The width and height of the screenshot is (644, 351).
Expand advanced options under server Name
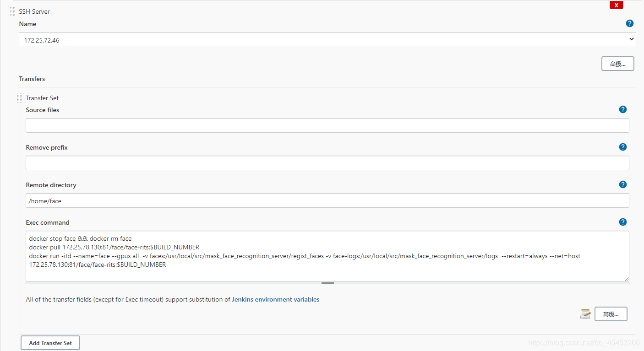(617, 64)
